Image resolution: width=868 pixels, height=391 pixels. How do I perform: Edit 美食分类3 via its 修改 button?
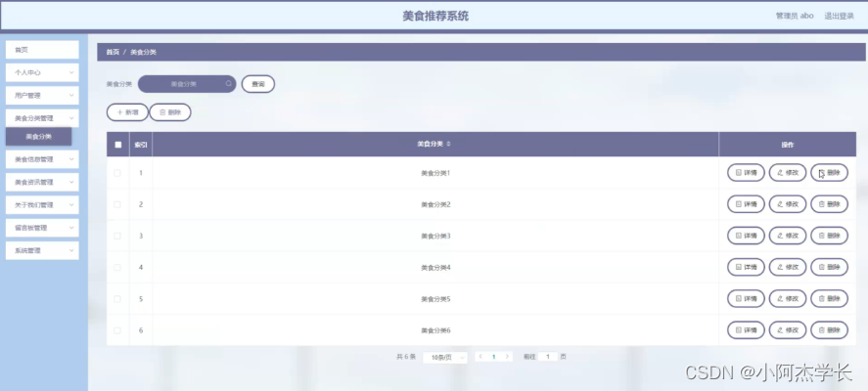788,236
